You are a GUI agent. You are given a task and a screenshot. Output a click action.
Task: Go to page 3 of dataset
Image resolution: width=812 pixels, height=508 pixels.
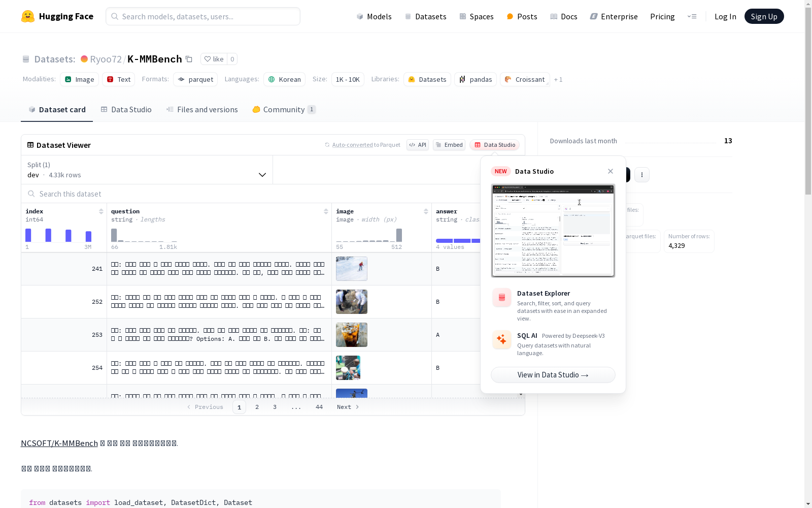(275, 407)
